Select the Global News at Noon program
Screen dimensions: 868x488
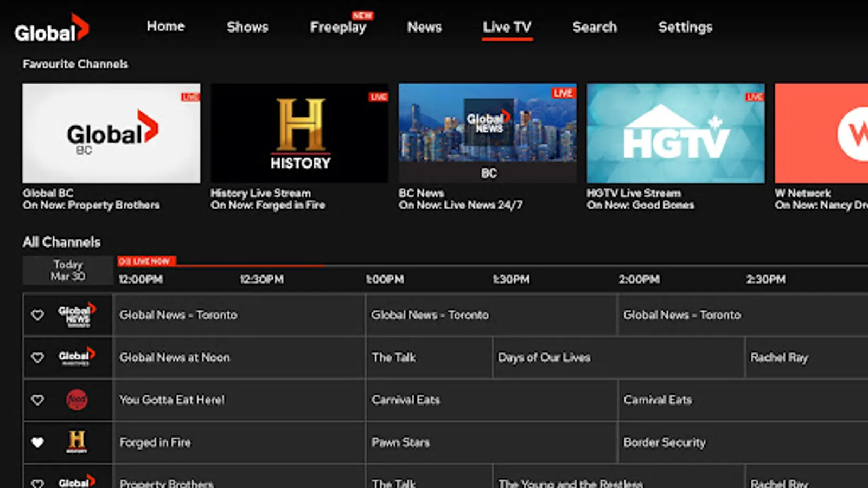239,357
